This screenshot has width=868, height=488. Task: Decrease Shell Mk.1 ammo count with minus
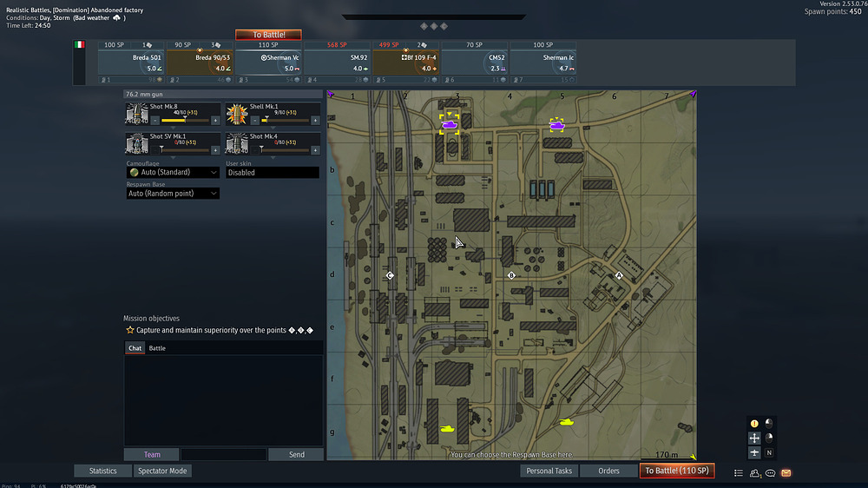[x=254, y=120]
